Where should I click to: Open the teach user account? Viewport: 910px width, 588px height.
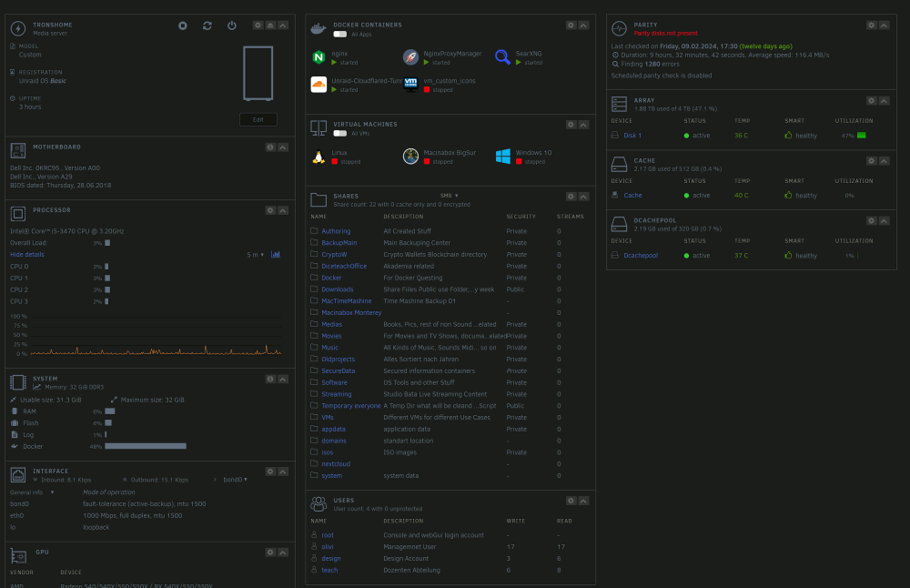coord(329,570)
